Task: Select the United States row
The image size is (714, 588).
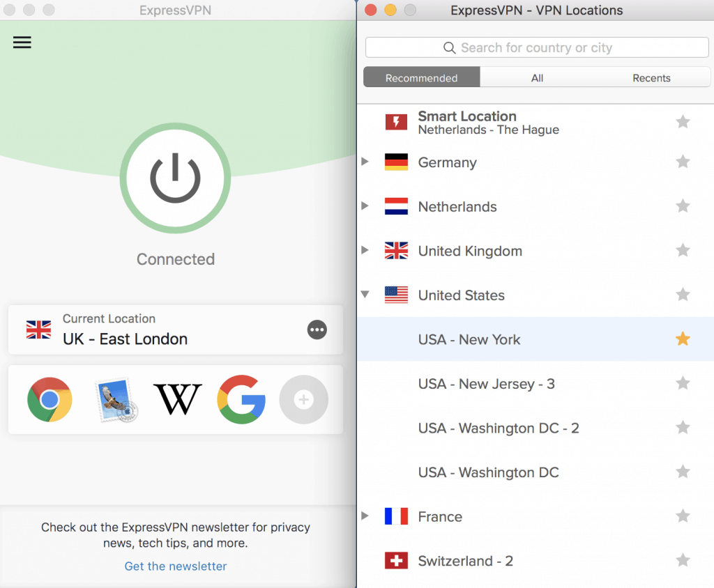Action: coord(535,295)
